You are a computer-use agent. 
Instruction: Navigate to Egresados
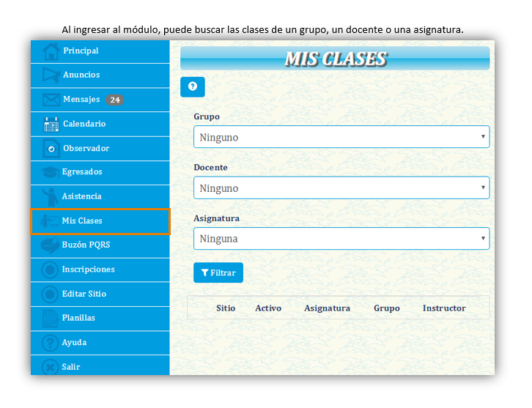100,173
